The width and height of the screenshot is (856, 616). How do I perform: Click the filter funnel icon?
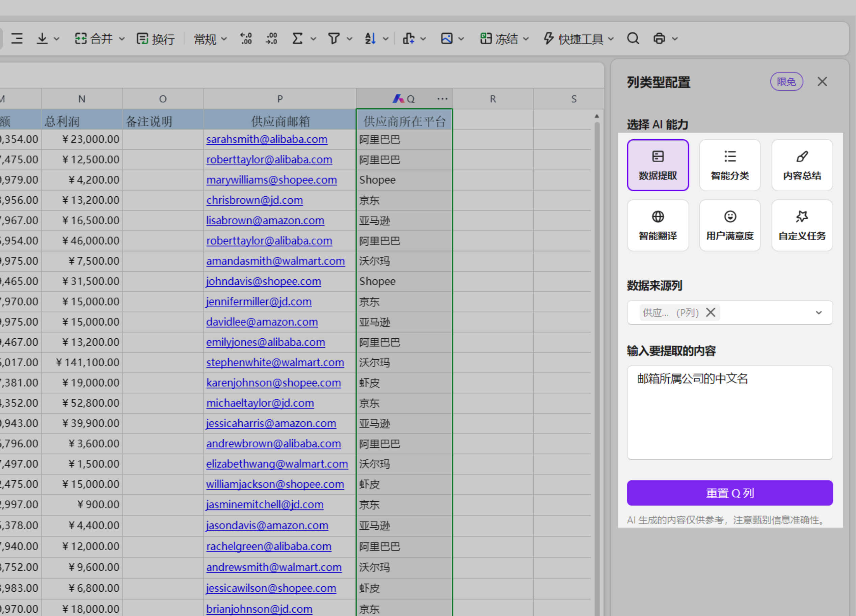click(334, 38)
